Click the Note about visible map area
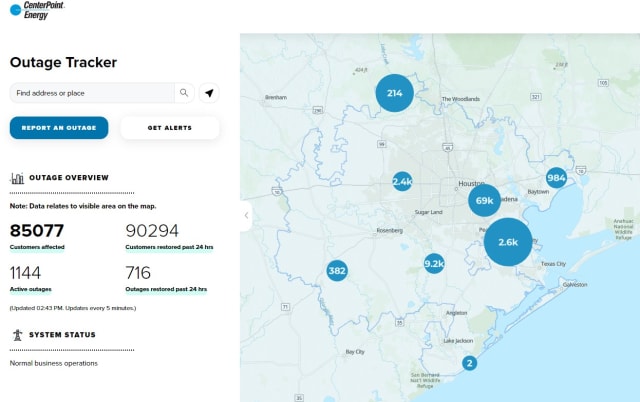The height and width of the screenshot is (402, 640). [x=83, y=206]
